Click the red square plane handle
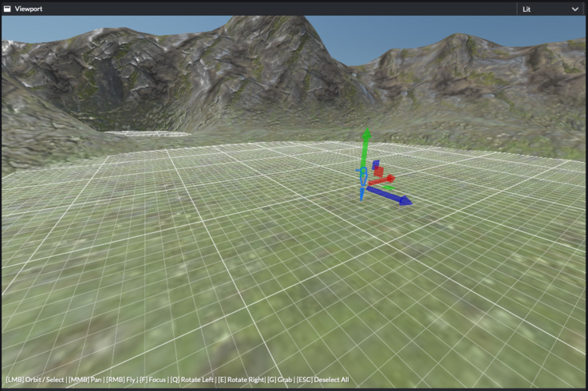The width and height of the screenshot is (588, 391). click(x=379, y=171)
